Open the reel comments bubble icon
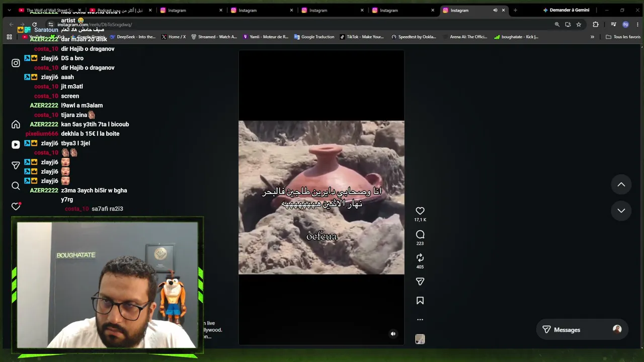 [x=420, y=234]
